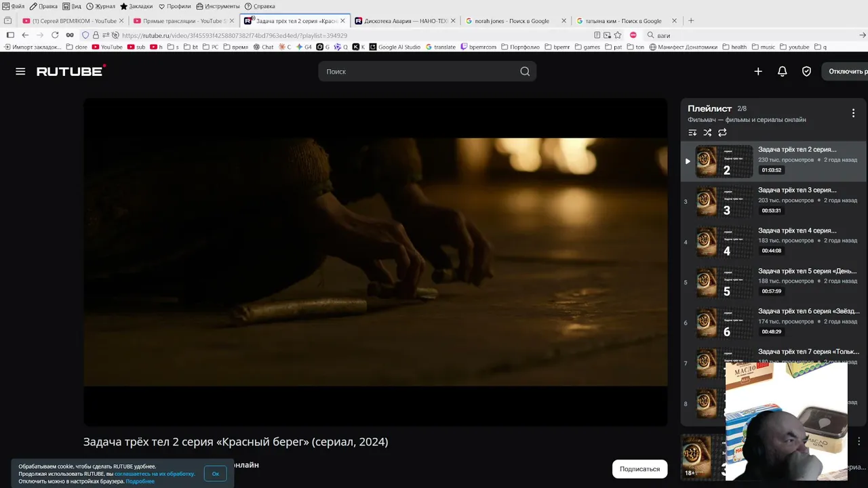Play playlist episode 'Задача трёх тел 3 серия'
The height and width of the screenshot is (488, 868).
click(x=773, y=201)
